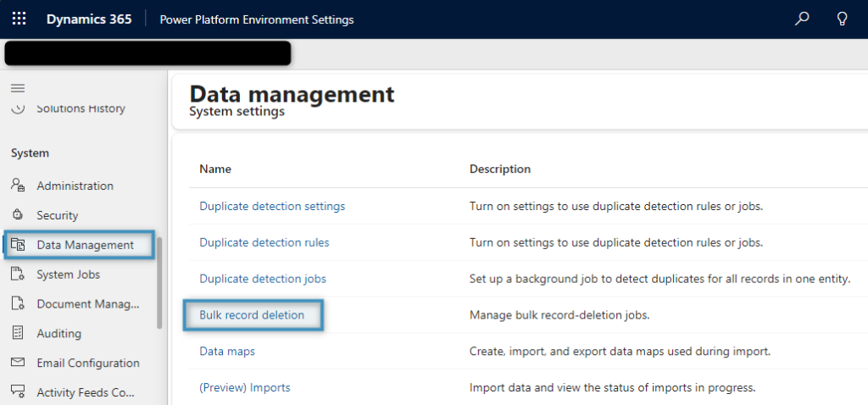
Task: Click the Dynamics 365 title
Action: pos(89,19)
